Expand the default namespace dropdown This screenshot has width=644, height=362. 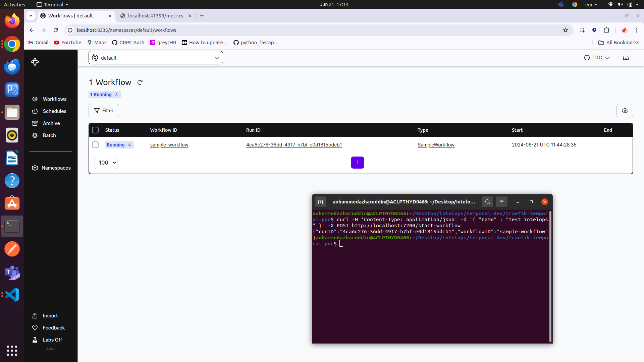(x=217, y=57)
